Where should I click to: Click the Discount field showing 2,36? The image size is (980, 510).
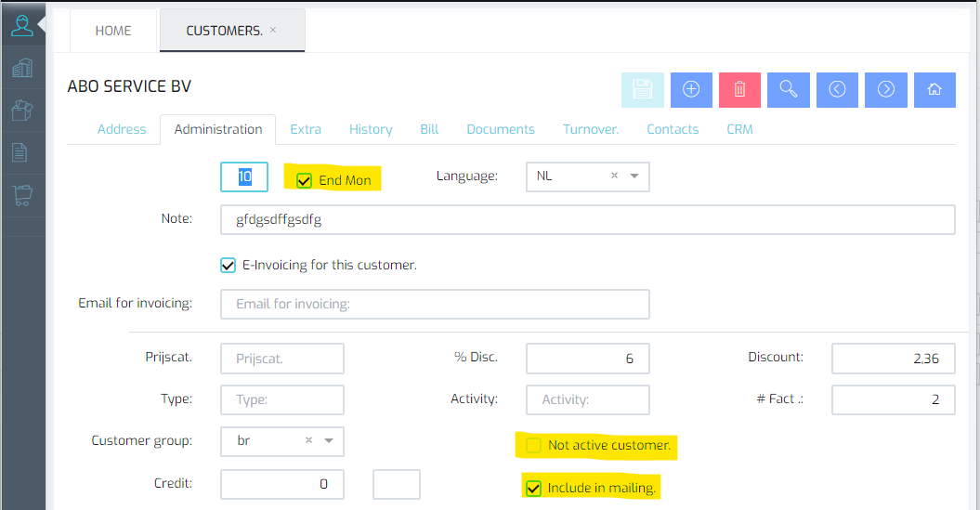pos(893,359)
